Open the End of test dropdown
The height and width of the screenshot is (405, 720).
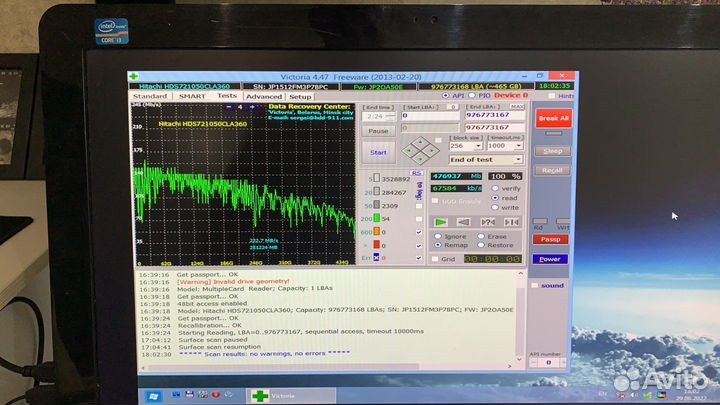[518, 159]
